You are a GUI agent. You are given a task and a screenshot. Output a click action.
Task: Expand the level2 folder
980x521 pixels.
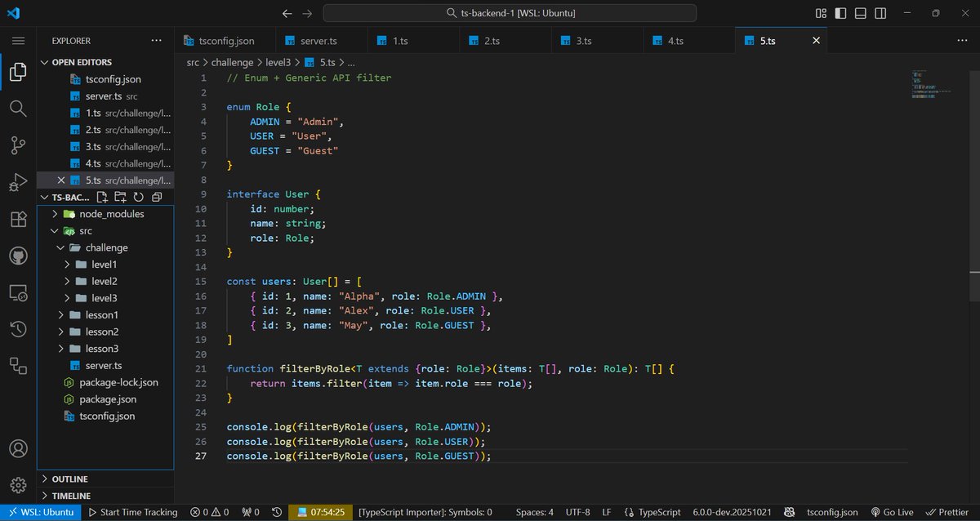(x=105, y=281)
